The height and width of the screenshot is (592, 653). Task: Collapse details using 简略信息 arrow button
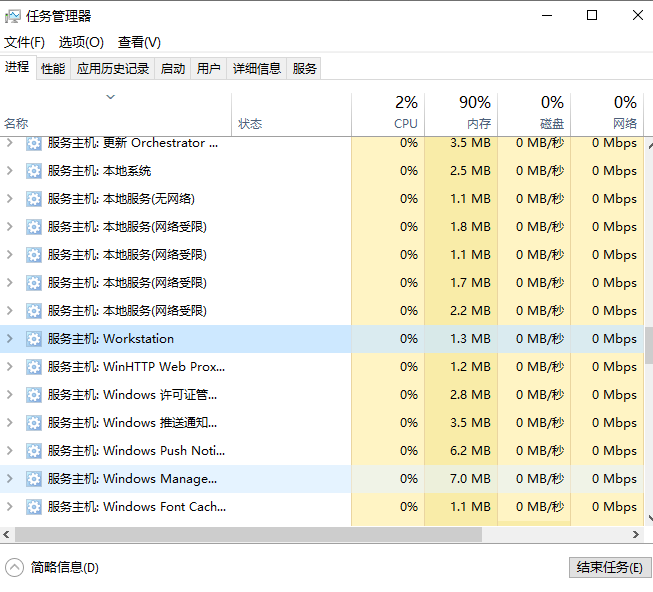tap(14, 567)
